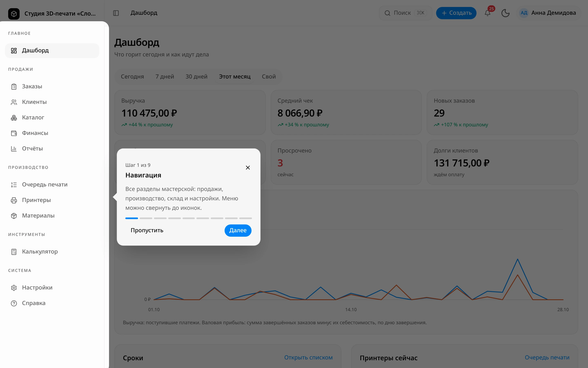Click the Средний чек value 8 066,90 ₽
The height and width of the screenshot is (368, 588).
click(x=300, y=113)
